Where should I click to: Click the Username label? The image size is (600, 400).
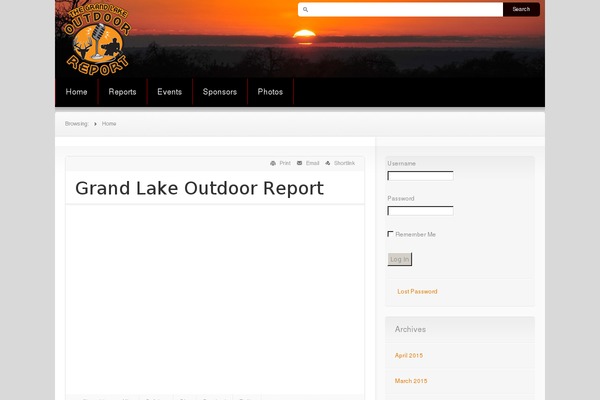(401, 163)
